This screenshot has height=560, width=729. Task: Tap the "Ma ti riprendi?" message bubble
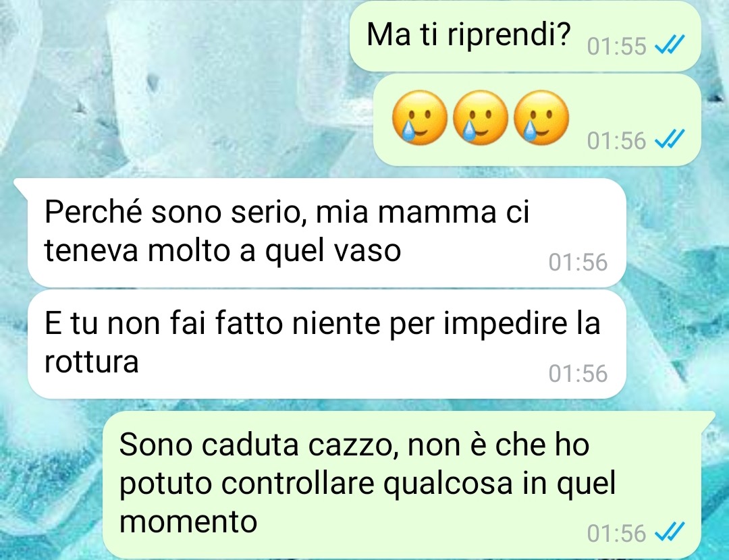click(x=525, y=36)
